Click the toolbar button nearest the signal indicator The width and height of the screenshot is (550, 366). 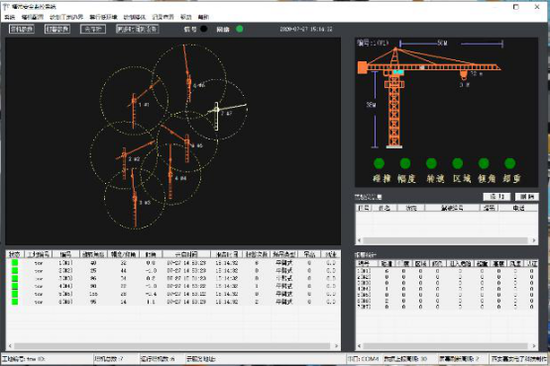pos(138,29)
